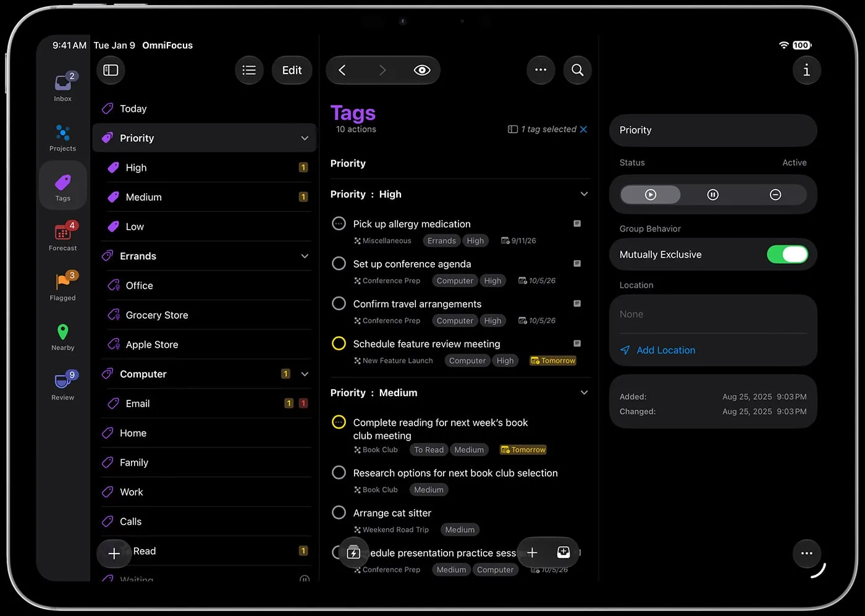The width and height of the screenshot is (865, 616).
Task: Collapse the Errands tag group
Action: 305,256
